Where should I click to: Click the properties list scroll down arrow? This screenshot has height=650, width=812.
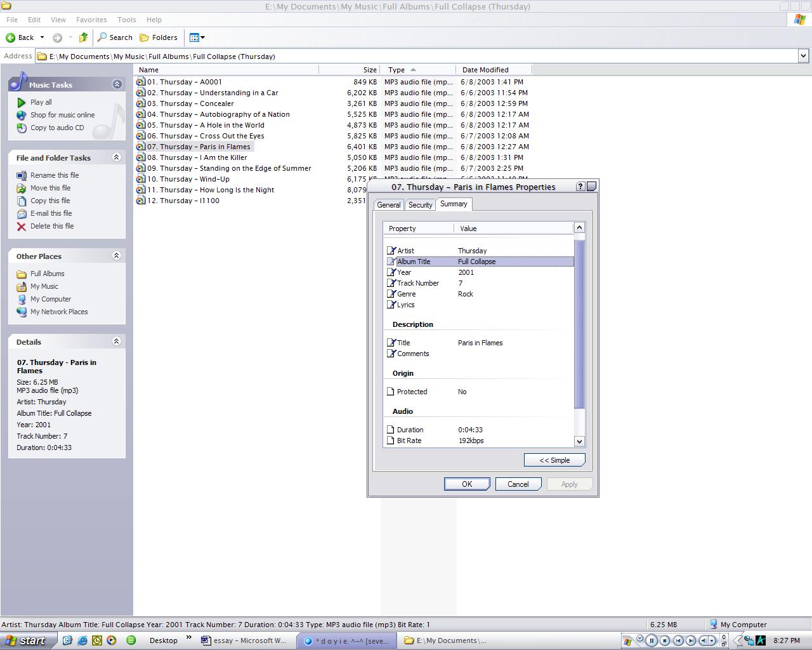[579, 441]
